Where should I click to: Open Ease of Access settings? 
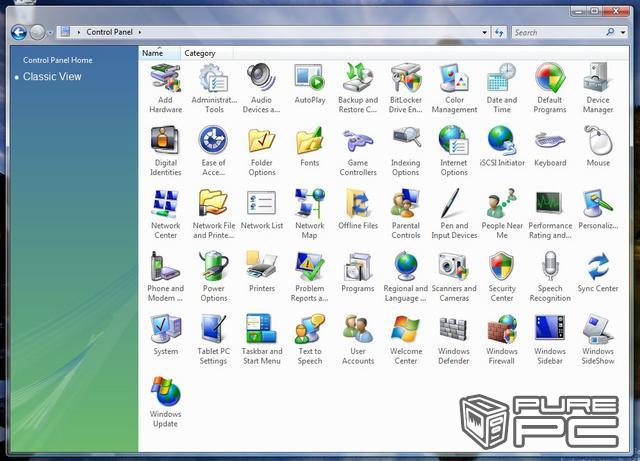click(213, 151)
